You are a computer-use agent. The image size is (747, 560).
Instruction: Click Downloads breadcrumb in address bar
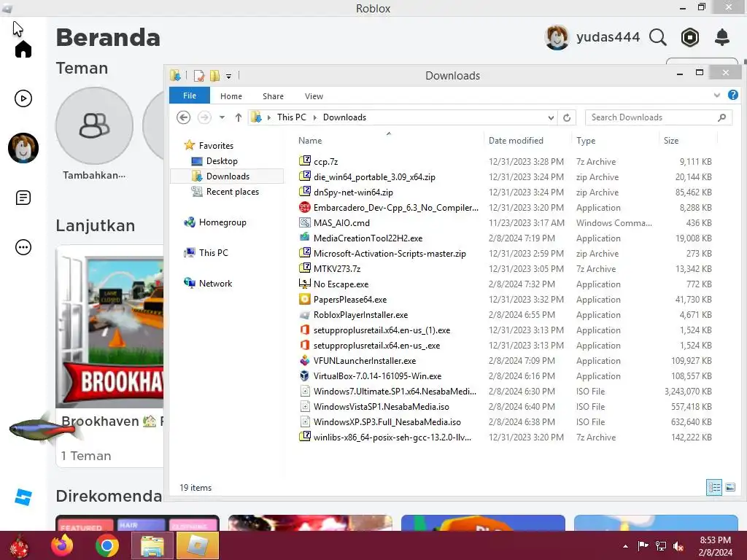point(344,117)
